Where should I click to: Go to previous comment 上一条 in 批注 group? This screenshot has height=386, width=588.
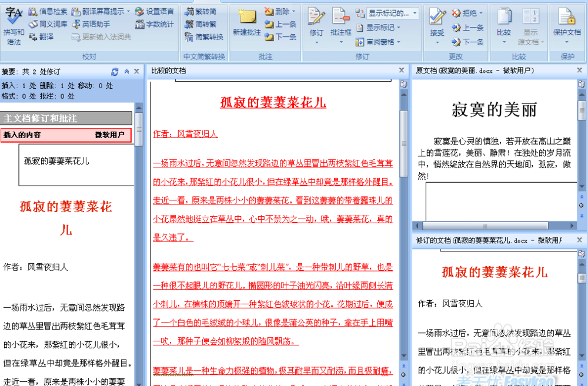pyautogui.click(x=280, y=24)
